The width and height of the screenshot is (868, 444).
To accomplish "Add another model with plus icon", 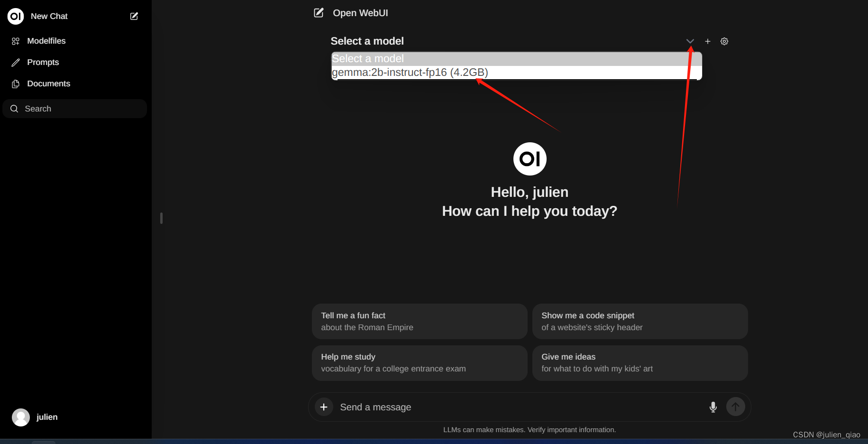I will point(707,41).
